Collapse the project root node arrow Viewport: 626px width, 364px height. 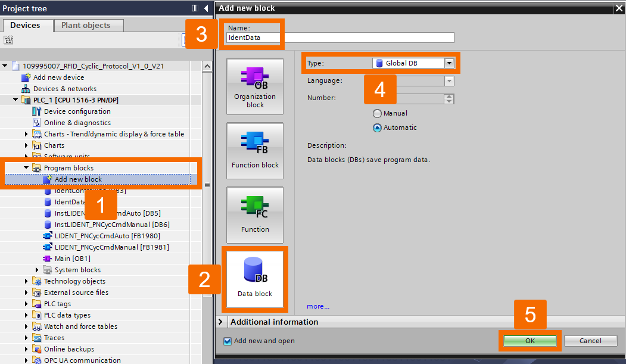5,66
